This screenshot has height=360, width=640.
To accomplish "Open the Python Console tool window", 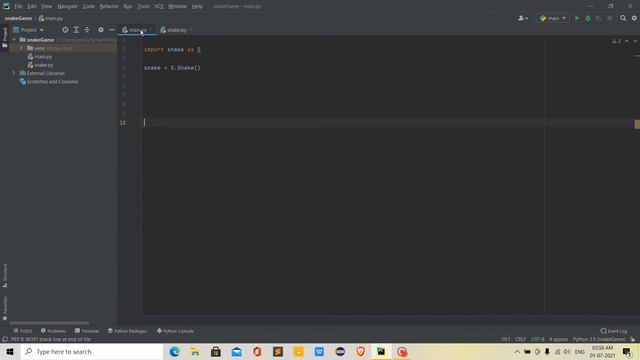I will tap(175, 331).
